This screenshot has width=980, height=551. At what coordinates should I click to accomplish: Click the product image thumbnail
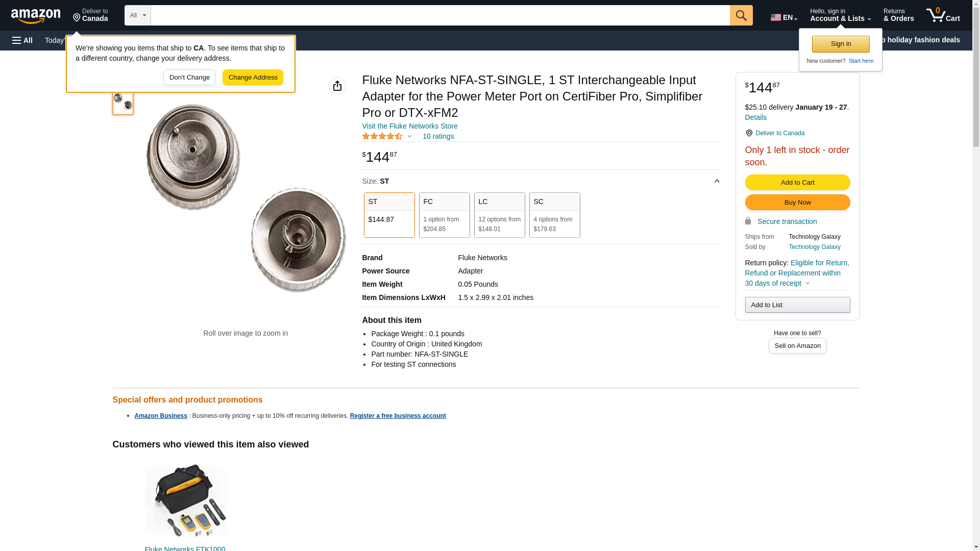pyautogui.click(x=123, y=103)
